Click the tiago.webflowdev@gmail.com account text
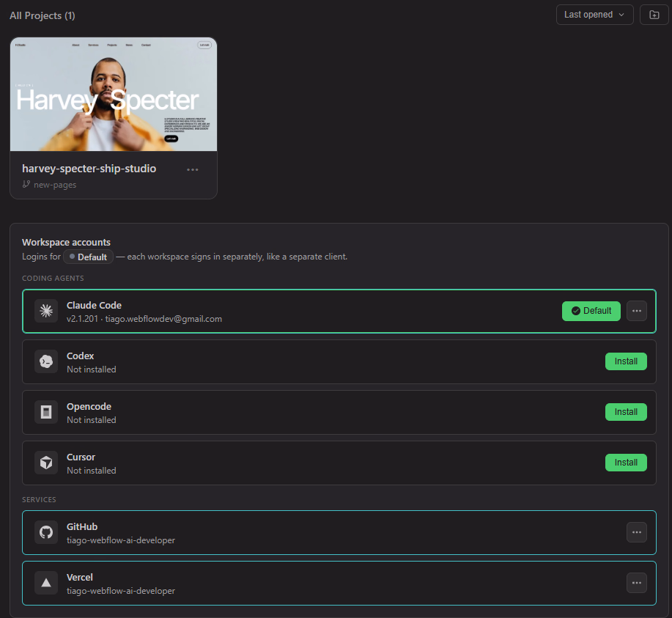This screenshot has width=672, height=618. (x=163, y=319)
